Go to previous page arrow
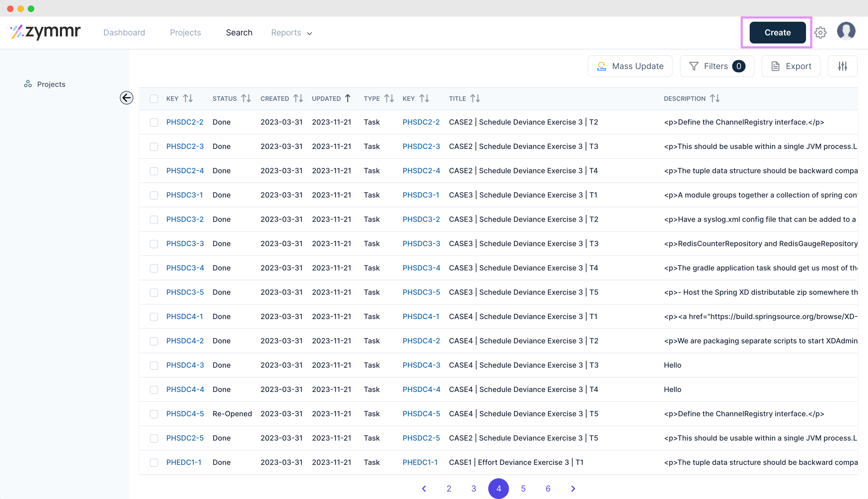 (x=424, y=488)
